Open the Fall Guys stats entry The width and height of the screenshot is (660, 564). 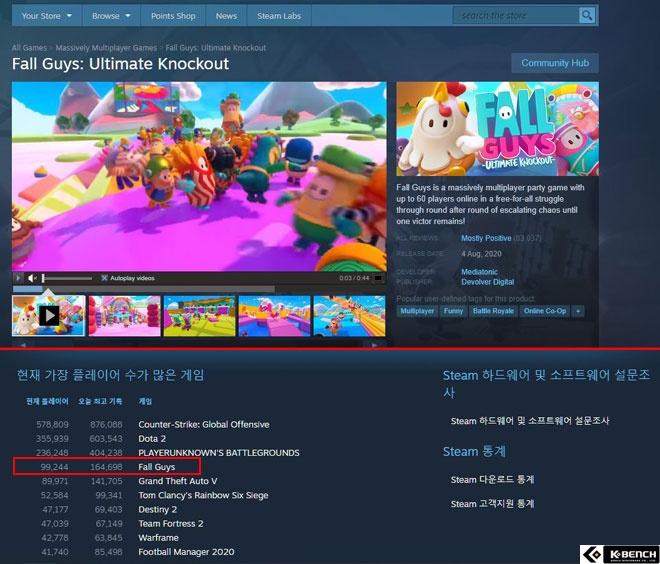[x=157, y=467]
